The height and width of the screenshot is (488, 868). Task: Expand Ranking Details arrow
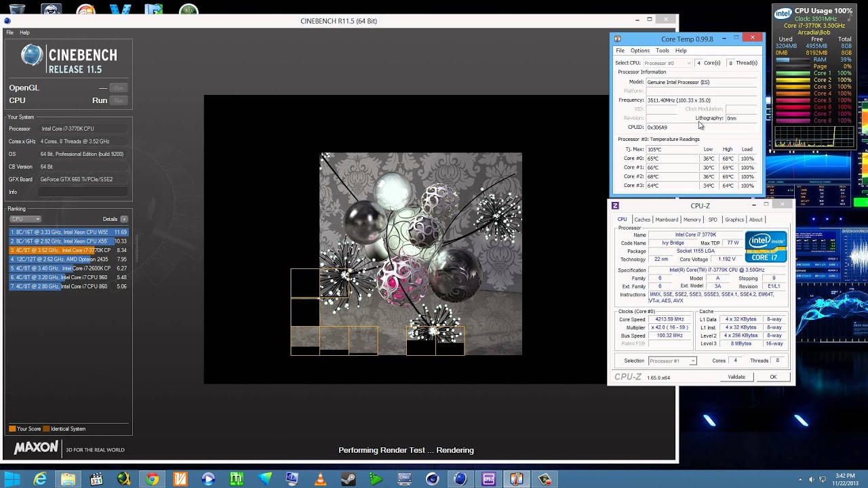click(124, 219)
